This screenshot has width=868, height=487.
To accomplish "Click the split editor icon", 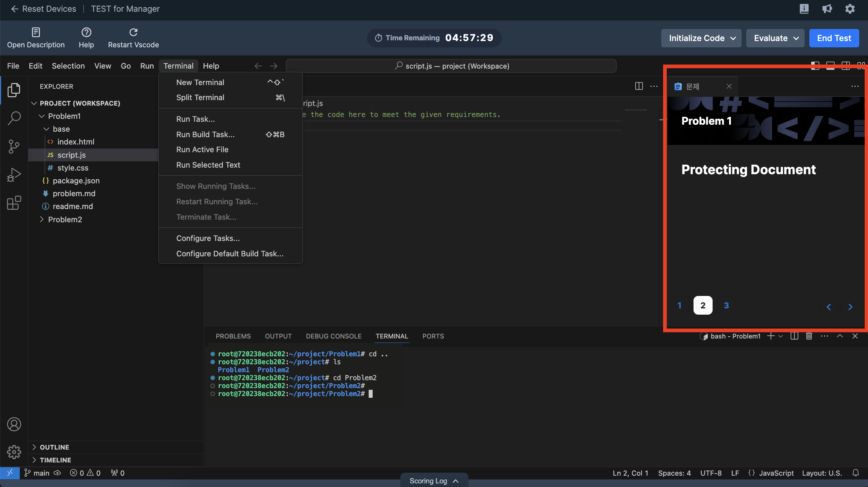I will click(x=639, y=86).
